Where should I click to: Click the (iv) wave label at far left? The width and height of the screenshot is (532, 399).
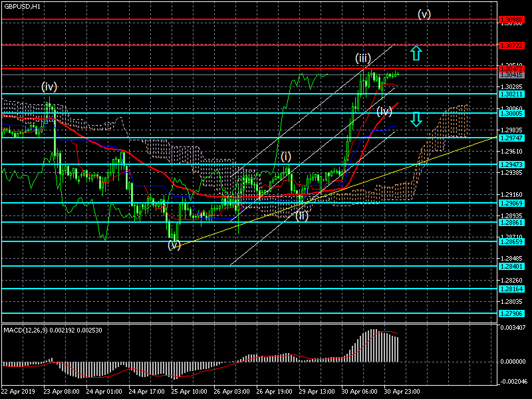[x=49, y=86]
